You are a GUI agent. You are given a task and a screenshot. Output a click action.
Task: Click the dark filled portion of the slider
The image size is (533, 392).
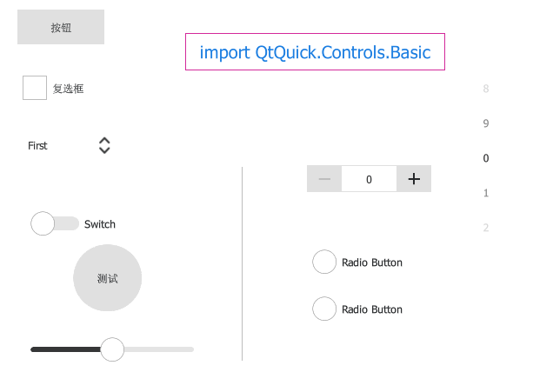click(65, 349)
